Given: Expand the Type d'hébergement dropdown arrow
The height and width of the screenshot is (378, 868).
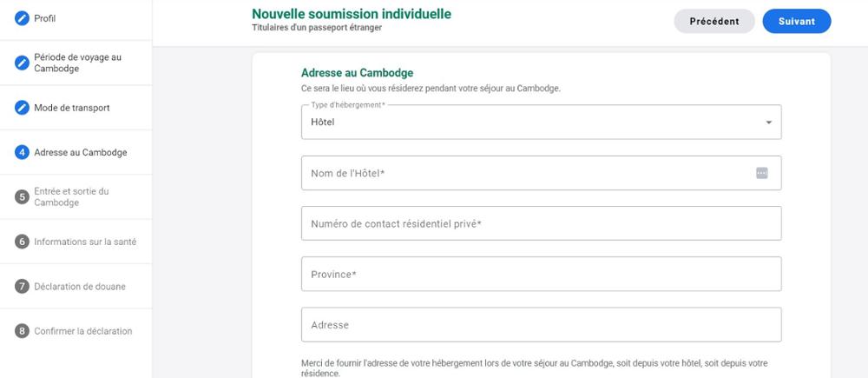Looking at the screenshot, I should coord(768,123).
